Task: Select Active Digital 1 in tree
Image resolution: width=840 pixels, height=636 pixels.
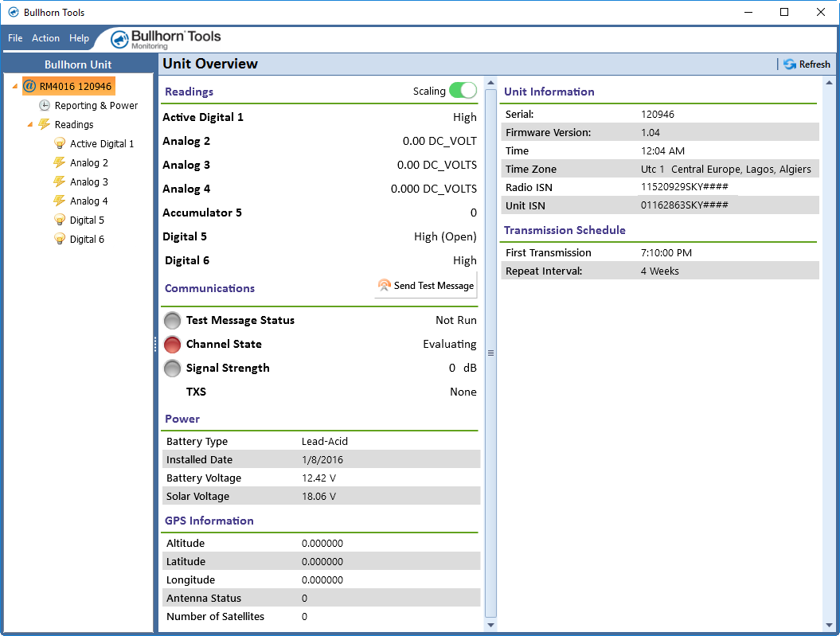Action: [x=102, y=143]
